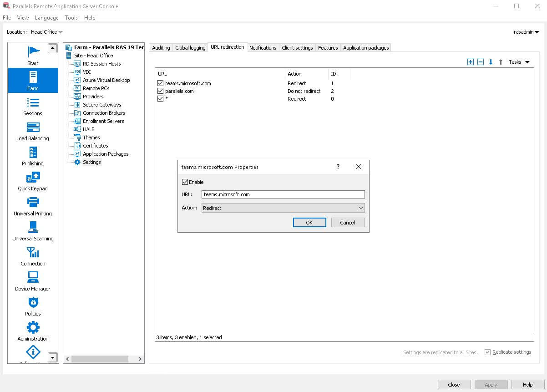This screenshot has width=547, height=392.
Task: Open the rasadmin user dropdown
Action: (526, 32)
